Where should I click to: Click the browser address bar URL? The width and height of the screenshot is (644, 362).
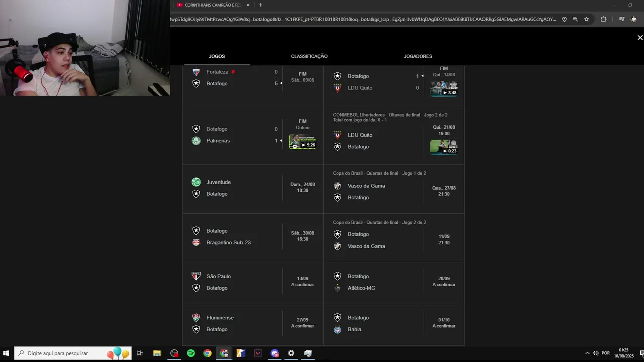[x=362, y=19]
